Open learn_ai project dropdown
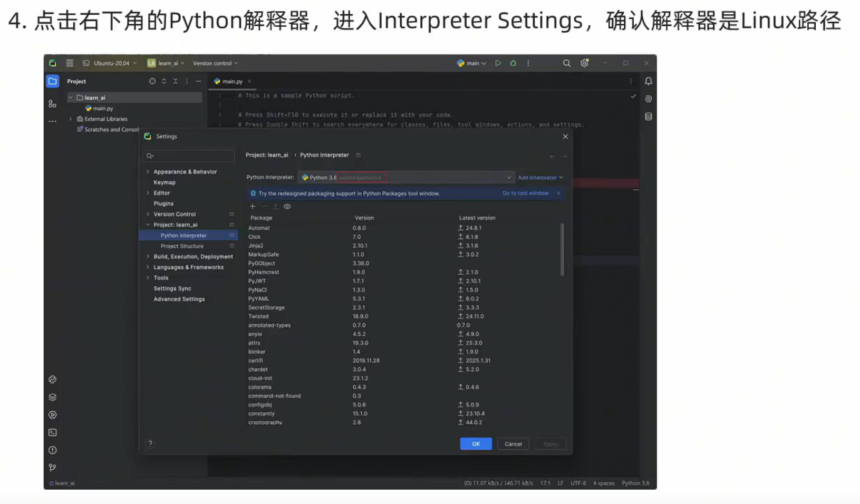Image resolution: width=860 pixels, height=504 pixels. (x=166, y=63)
